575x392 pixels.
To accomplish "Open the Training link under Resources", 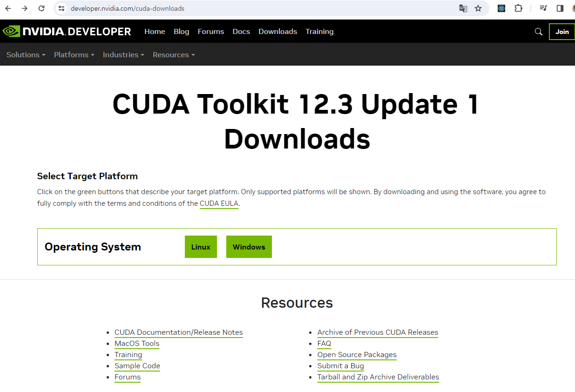I will [x=129, y=355].
